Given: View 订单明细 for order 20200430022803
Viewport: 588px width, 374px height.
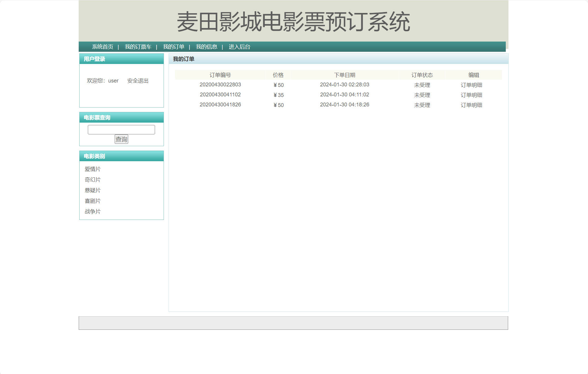Looking at the screenshot, I should tap(472, 85).
